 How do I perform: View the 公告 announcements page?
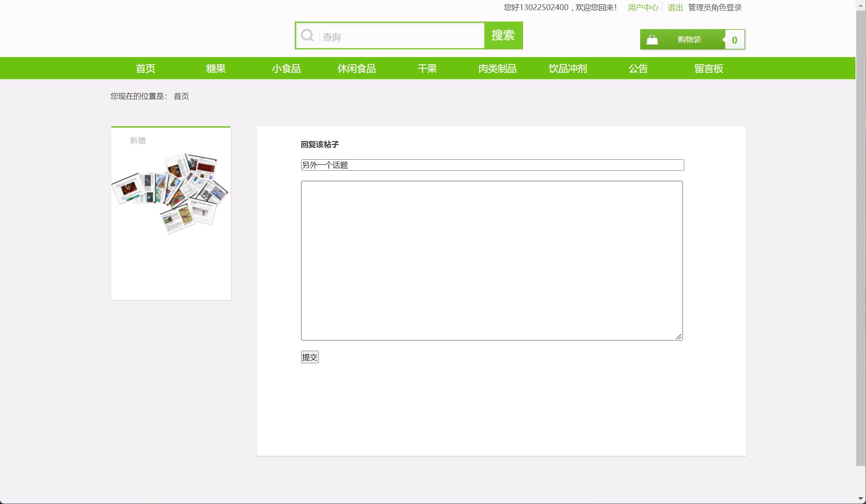tap(638, 68)
